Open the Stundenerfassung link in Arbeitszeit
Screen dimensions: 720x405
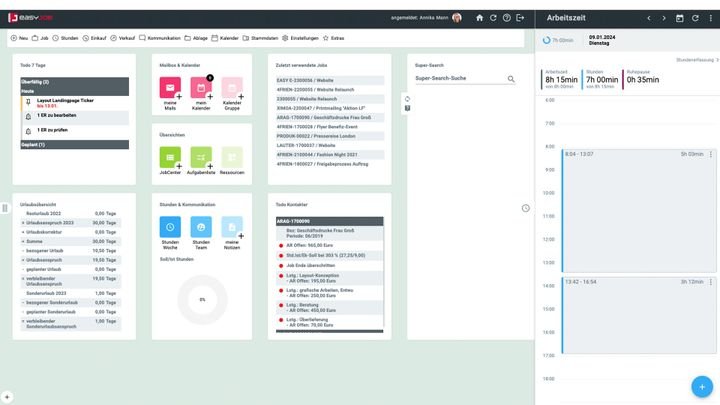click(697, 60)
